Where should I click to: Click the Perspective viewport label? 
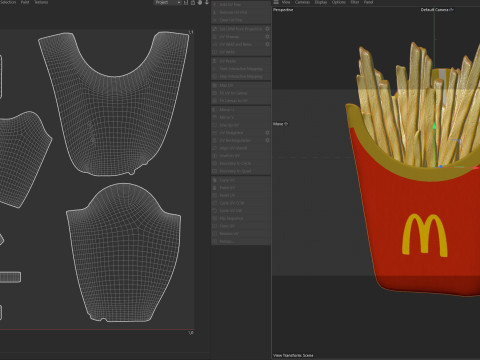pyautogui.click(x=283, y=10)
